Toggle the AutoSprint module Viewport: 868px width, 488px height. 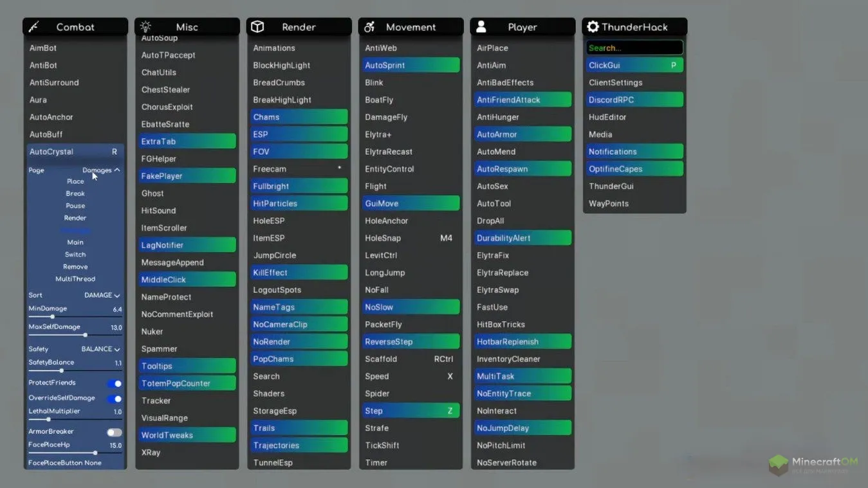click(411, 66)
